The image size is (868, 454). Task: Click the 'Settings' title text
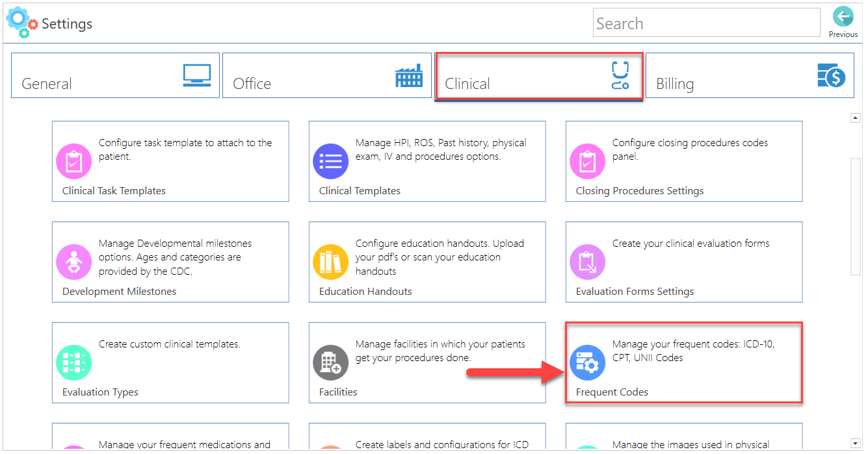coord(67,24)
